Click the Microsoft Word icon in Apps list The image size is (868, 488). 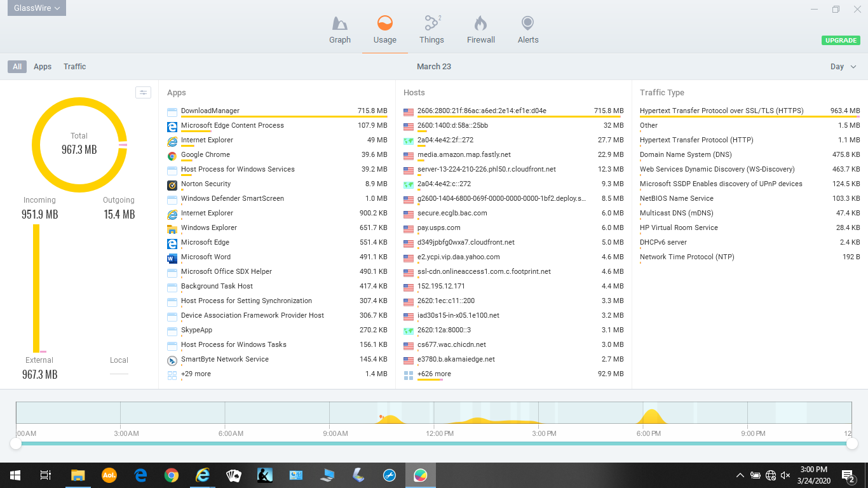[x=172, y=257]
